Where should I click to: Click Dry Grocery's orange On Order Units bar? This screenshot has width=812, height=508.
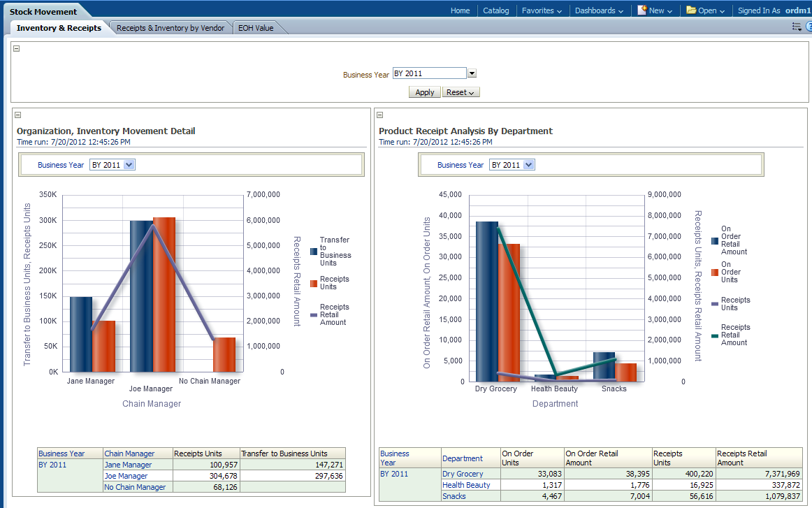509,313
